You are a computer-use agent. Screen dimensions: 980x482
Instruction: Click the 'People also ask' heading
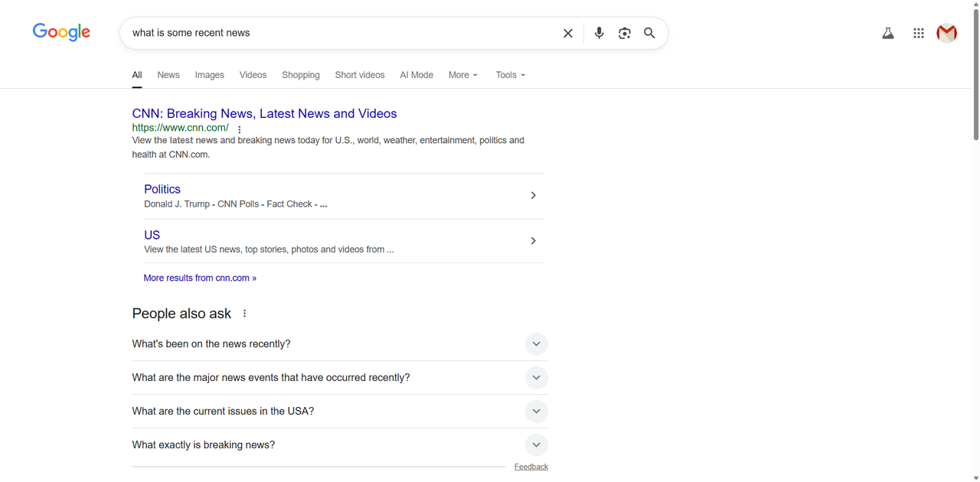pyautogui.click(x=181, y=314)
